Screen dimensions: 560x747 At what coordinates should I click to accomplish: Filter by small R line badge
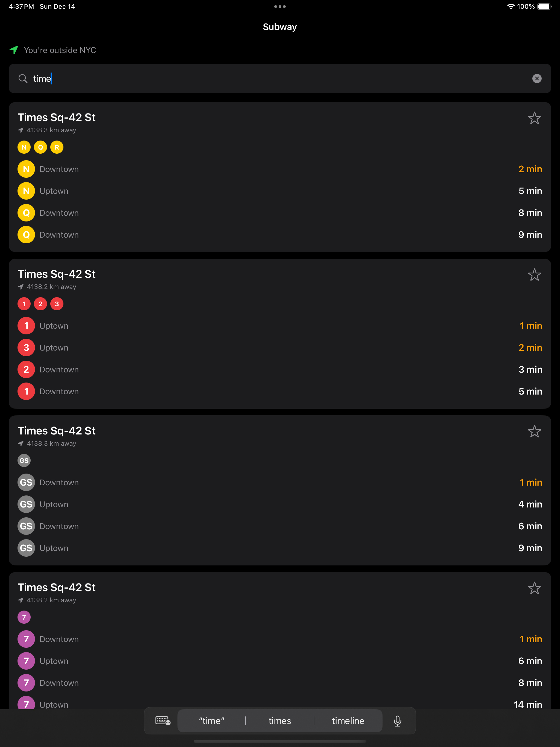[x=57, y=147]
